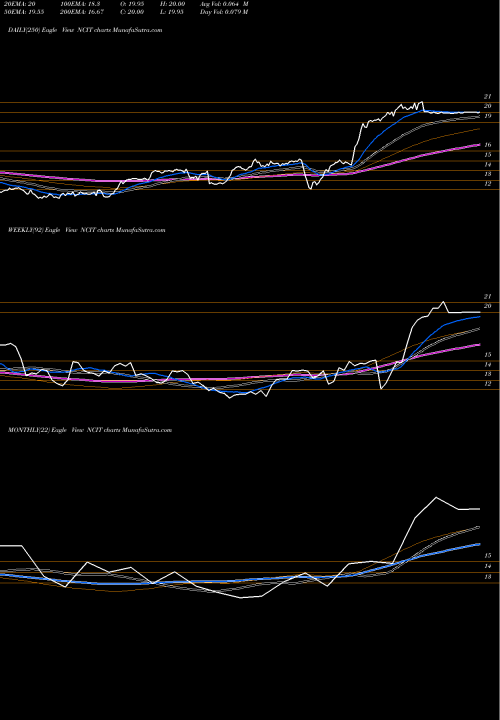
Task: Click the 20EMA: 20 value
Action: [22, 4]
